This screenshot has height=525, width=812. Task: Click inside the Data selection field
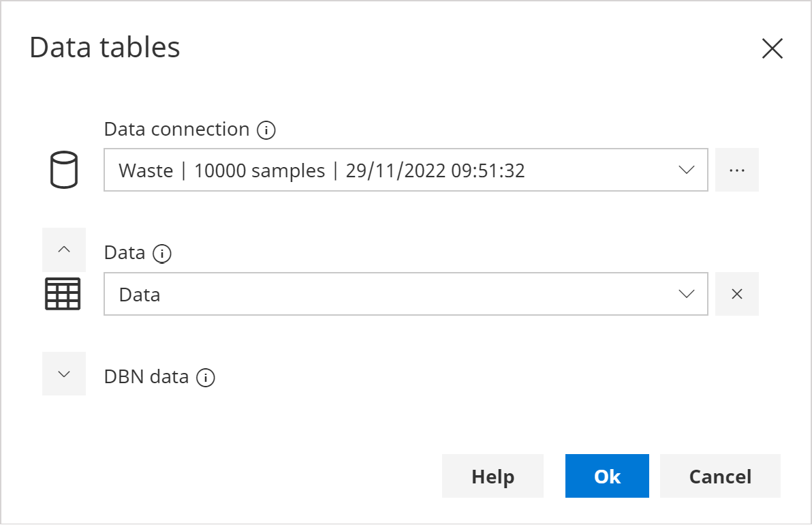coord(341,294)
